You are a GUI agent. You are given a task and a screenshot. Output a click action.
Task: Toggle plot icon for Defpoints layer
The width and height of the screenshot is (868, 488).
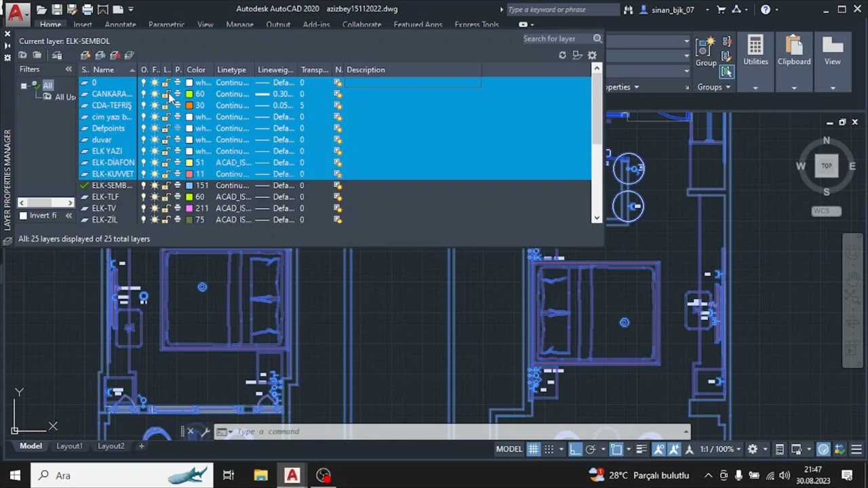[178, 128]
